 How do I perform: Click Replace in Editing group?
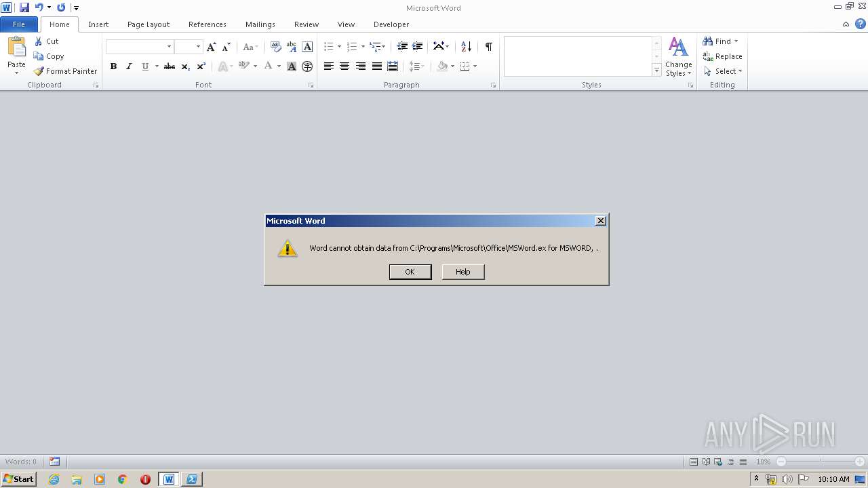click(x=722, y=56)
